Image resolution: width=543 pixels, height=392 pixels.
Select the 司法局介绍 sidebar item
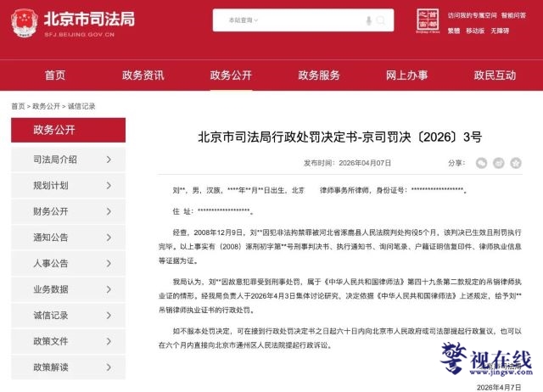coord(68,160)
